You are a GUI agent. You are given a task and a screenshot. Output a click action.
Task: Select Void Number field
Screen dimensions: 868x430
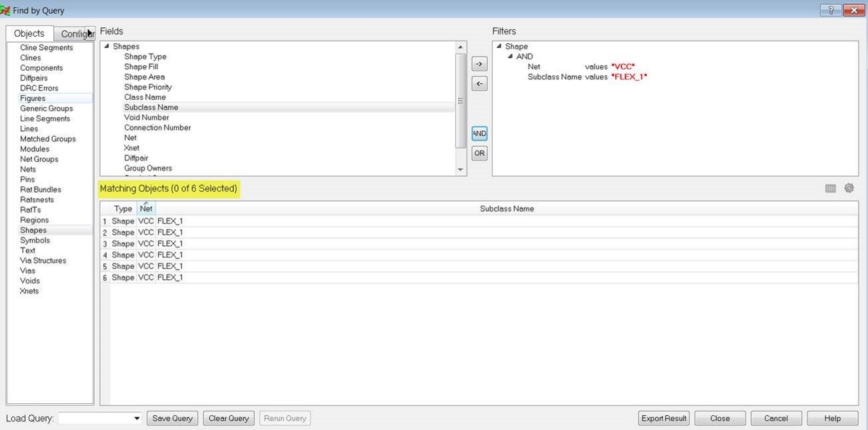pyautogui.click(x=147, y=117)
